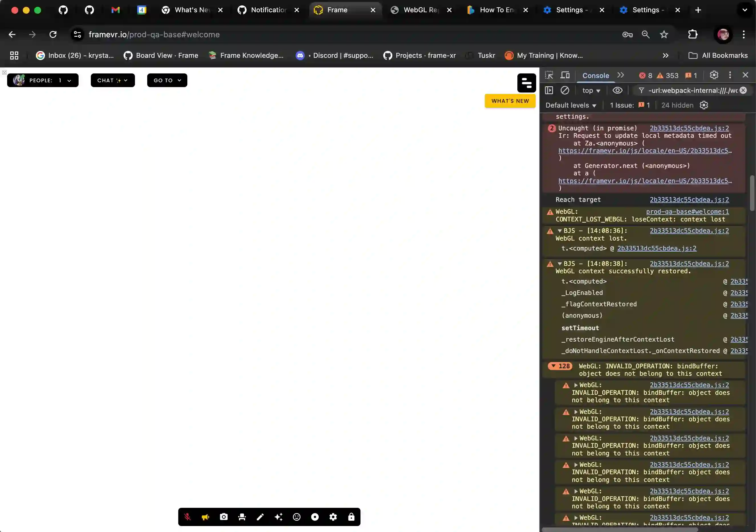
Task: Start recording with the record icon
Action: click(x=315, y=517)
